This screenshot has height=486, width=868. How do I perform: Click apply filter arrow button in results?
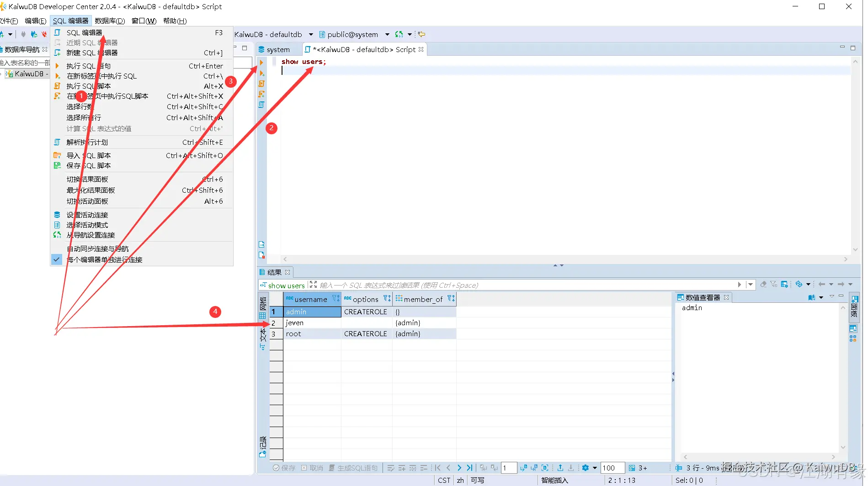tap(740, 285)
